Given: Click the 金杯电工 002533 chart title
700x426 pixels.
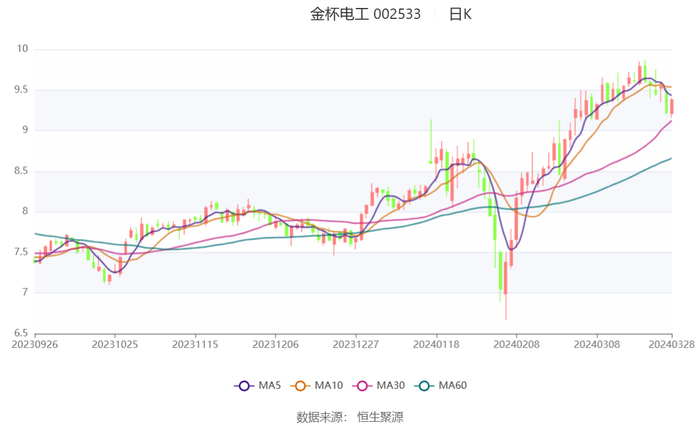Looking at the screenshot, I should 365,14.
